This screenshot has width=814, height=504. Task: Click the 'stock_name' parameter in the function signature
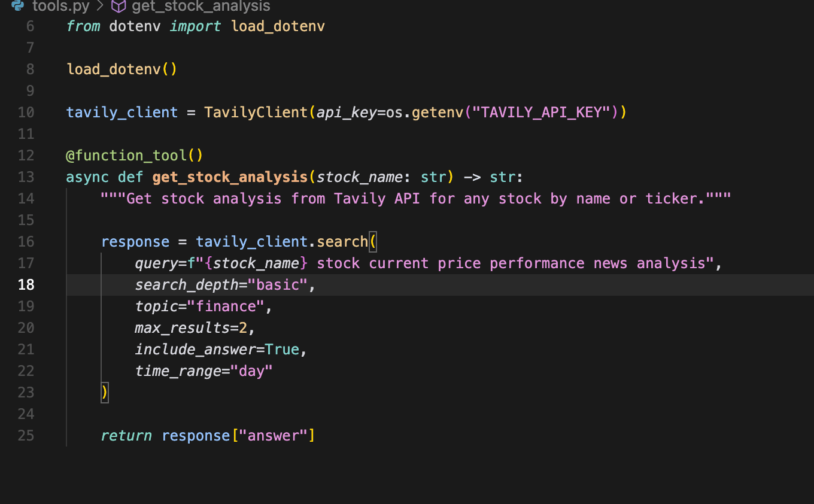click(x=360, y=177)
